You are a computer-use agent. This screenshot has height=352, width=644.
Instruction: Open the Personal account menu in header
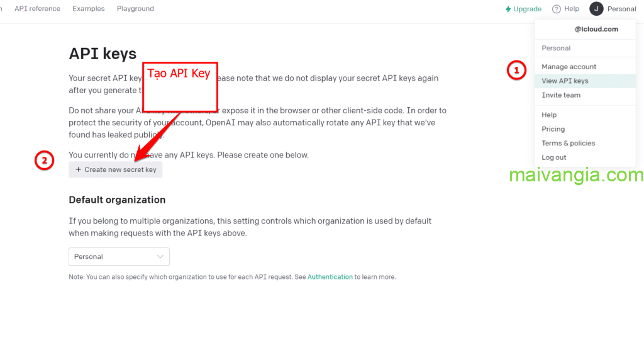(x=621, y=9)
